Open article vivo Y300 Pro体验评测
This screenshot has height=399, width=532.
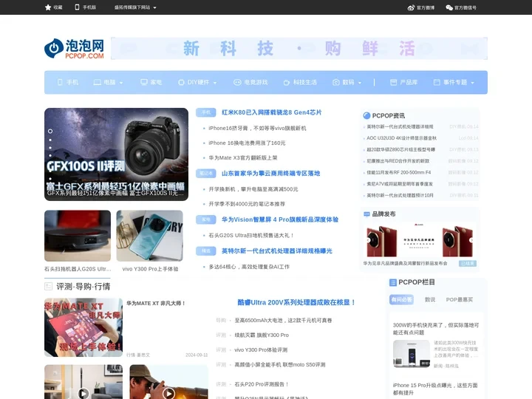[x=261, y=349]
